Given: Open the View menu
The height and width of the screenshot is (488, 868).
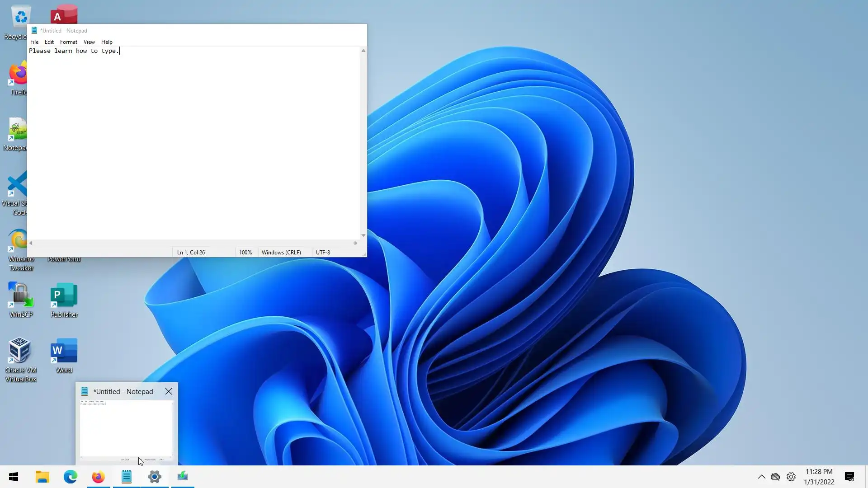Looking at the screenshot, I should [89, 42].
